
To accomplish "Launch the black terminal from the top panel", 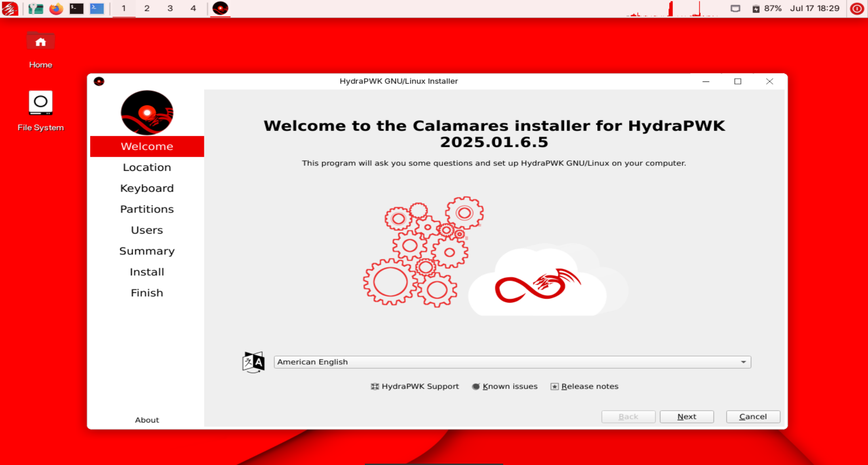I will 76,8.
